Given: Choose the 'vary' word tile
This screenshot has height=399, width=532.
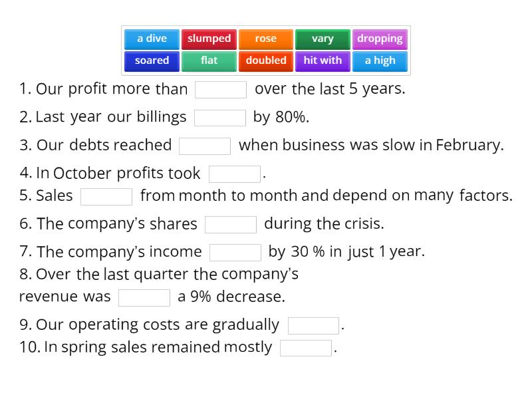Looking at the screenshot, I should [x=323, y=39].
